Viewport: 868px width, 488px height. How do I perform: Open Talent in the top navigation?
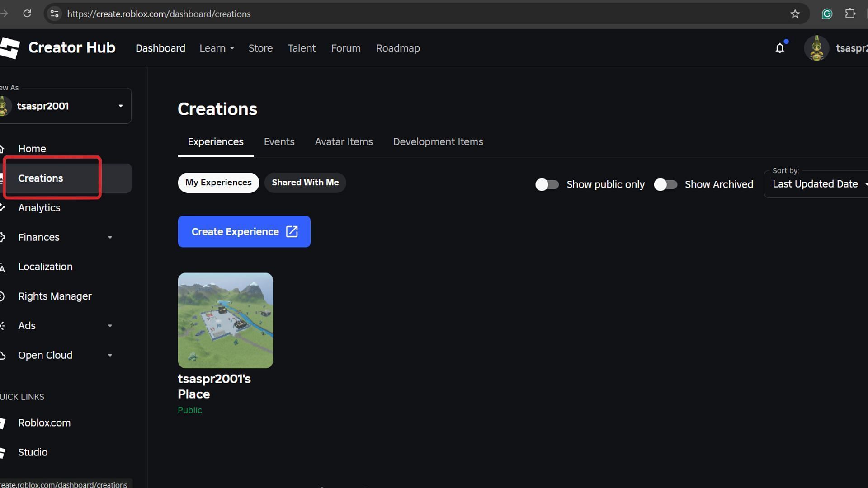[302, 48]
